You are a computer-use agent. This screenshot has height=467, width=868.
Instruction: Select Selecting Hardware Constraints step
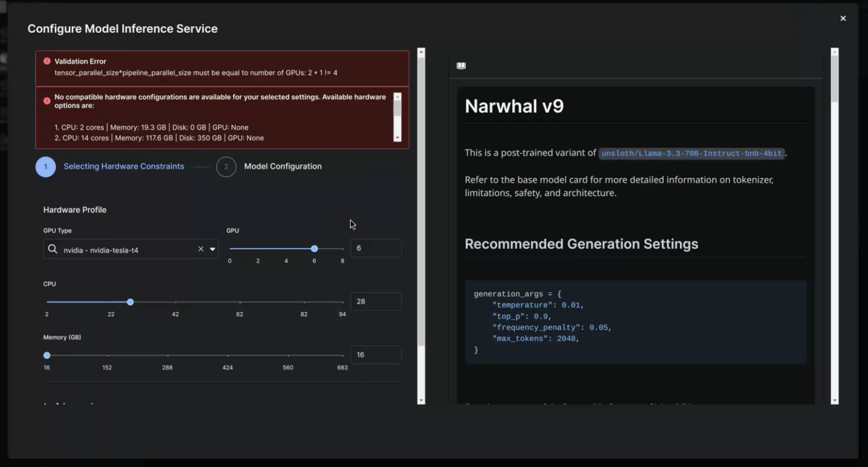click(124, 166)
